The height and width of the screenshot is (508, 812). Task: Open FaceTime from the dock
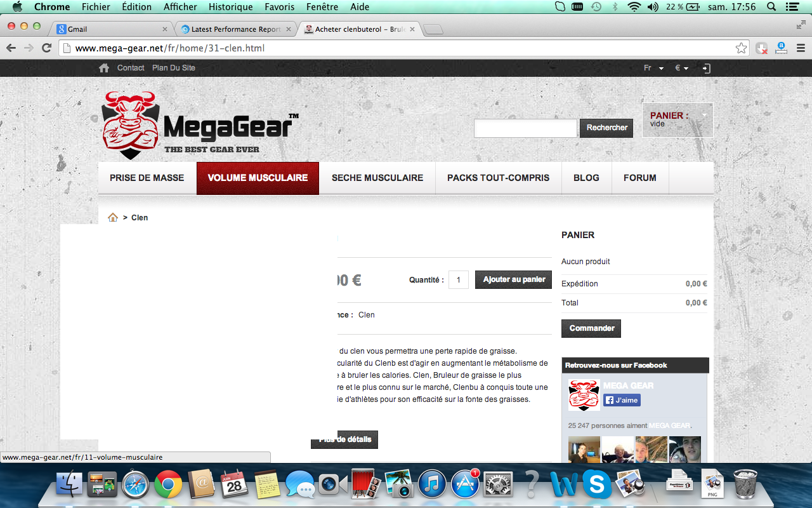tap(332, 485)
